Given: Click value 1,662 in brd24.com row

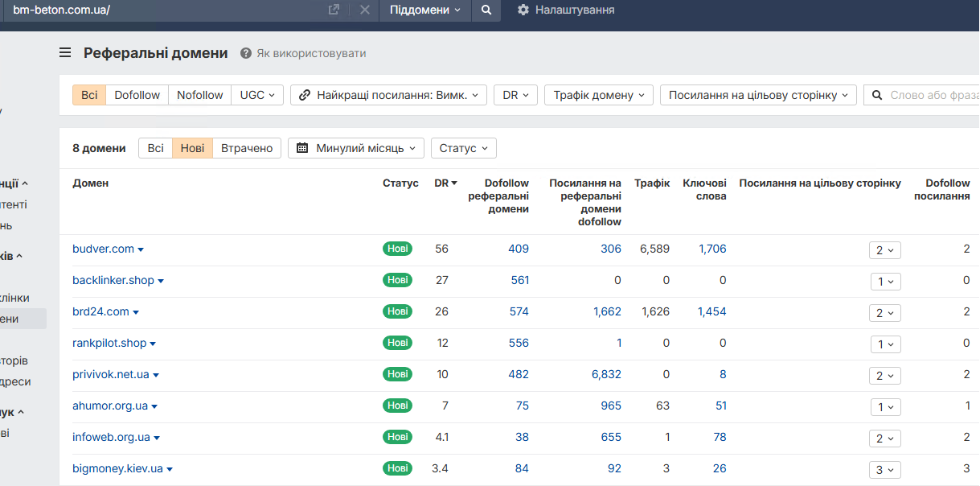Looking at the screenshot, I should pyautogui.click(x=607, y=311).
